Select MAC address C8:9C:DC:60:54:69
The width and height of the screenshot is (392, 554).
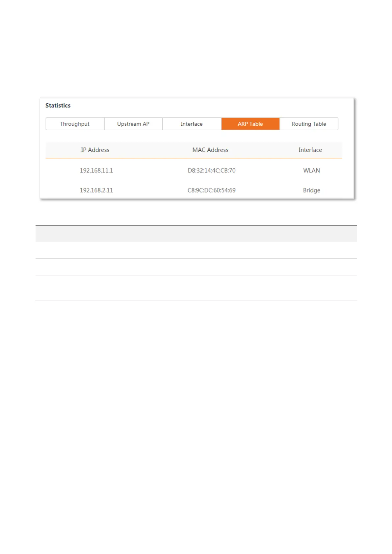212,190
